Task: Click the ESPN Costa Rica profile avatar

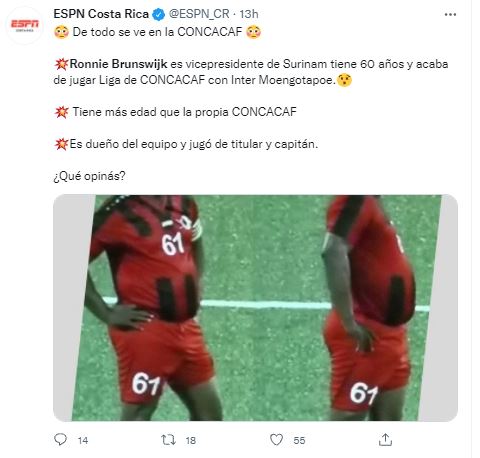Action: tap(25, 25)
